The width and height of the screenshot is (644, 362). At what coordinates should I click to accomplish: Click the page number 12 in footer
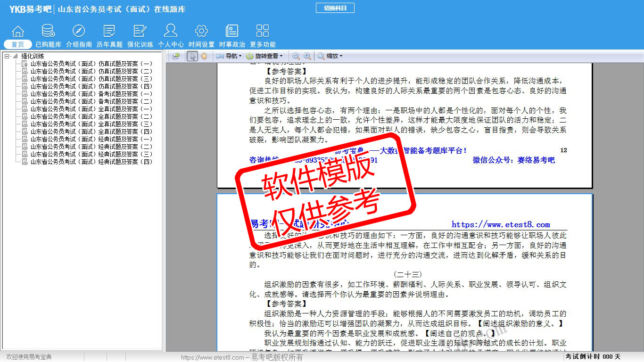click(x=563, y=150)
